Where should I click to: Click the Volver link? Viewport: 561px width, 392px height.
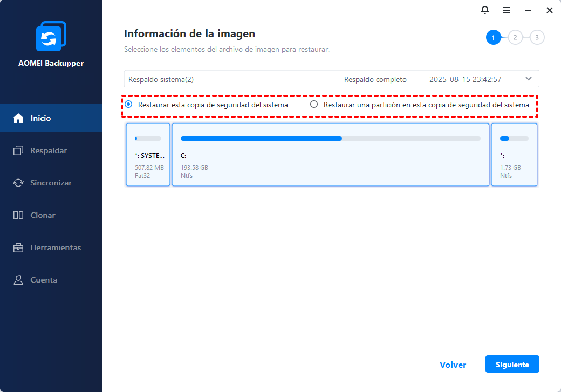(x=453, y=365)
